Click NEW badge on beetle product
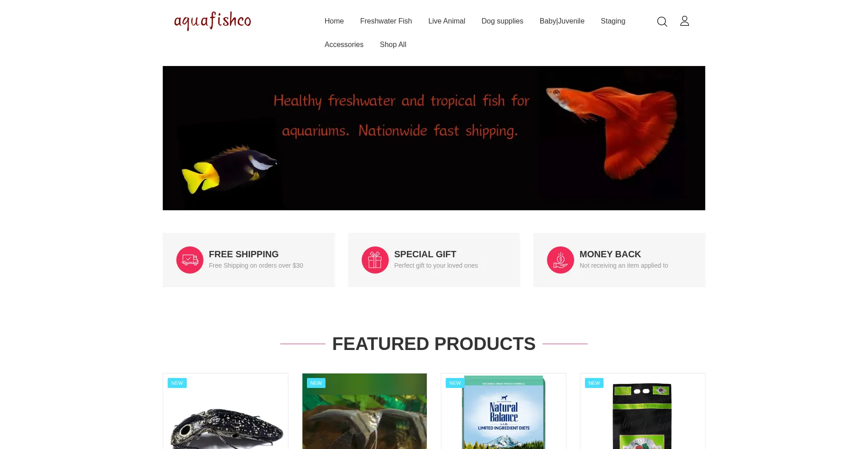Screen dimensions: 868x449 177,383
